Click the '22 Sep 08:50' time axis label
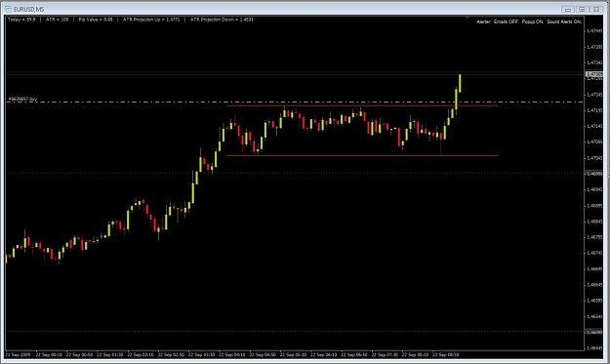The width and height of the screenshot is (610, 364). 446,354
